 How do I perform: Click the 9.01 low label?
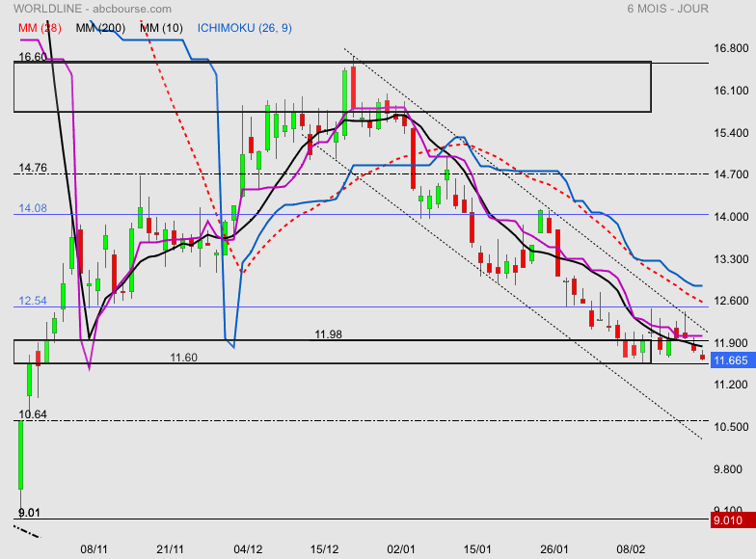pos(29,513)
